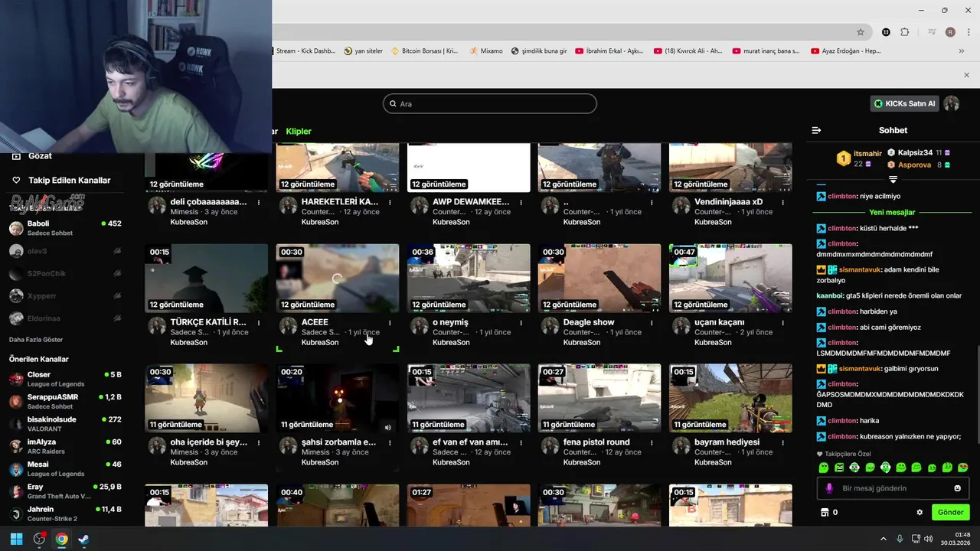Play bayram hediyesi clip thumbnail
Image resolution: width=980 pixels, height=551 pixels.
(730, 398)
